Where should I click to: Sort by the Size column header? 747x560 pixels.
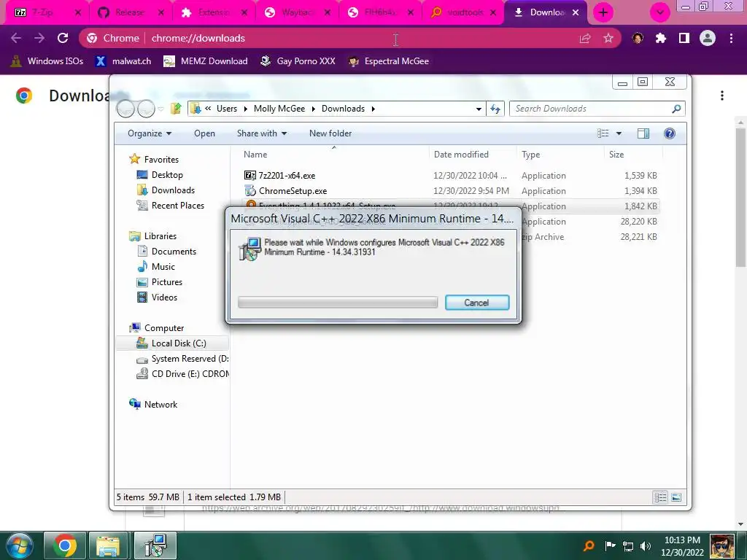pyautogui.click(x=632, y=155)
